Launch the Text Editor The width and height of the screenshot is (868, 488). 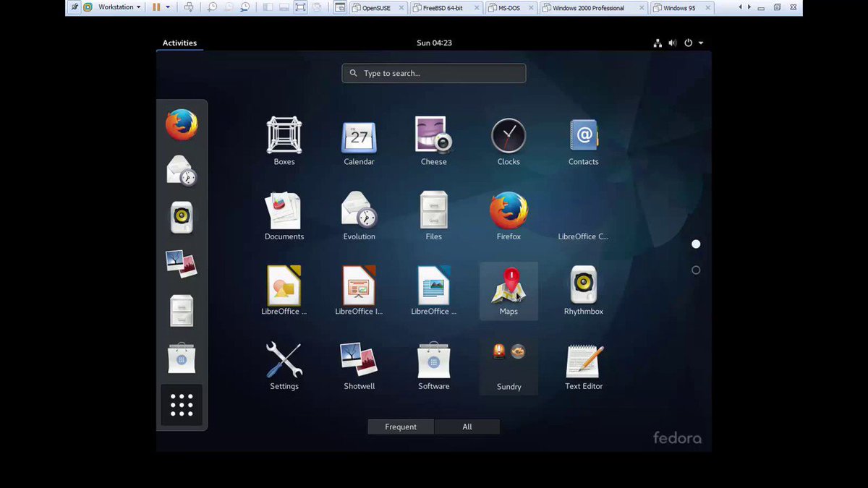(x=583, y=365)
